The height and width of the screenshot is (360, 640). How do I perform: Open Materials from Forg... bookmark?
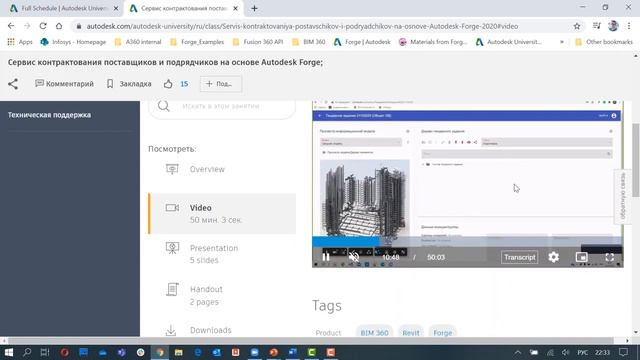point(433,42)
